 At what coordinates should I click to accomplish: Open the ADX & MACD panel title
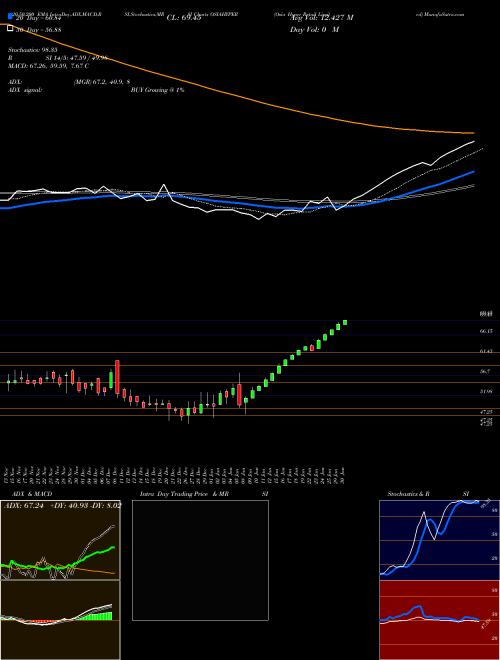tap(32, 494)
